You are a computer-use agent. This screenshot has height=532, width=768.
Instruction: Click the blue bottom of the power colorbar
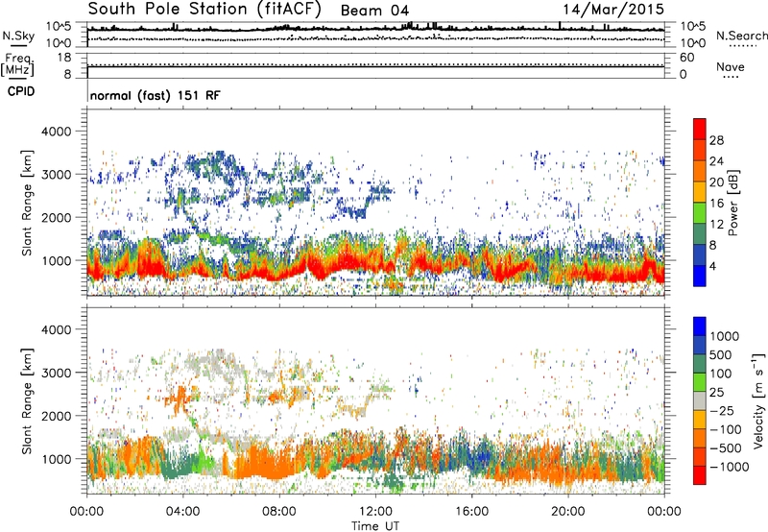700,276
